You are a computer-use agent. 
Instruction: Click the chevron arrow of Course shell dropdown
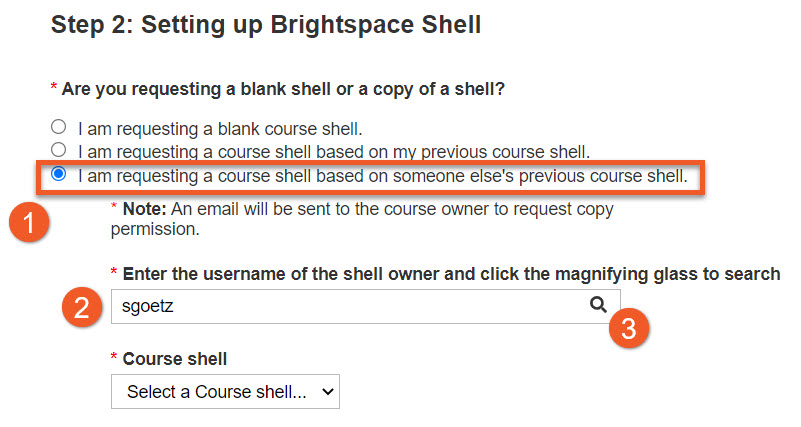point(326,392)
